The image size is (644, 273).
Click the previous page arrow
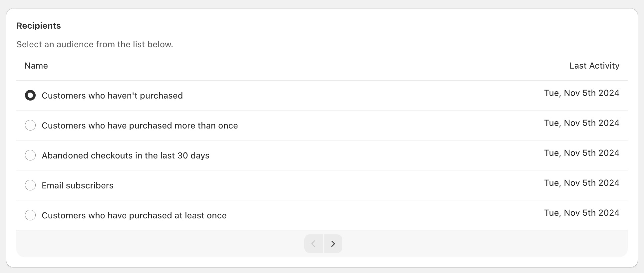tap(314, 244)
